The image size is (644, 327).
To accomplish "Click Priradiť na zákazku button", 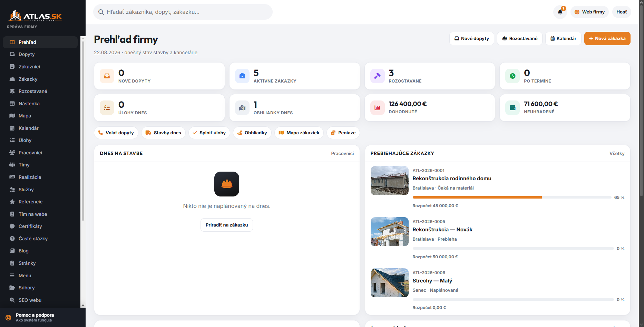I will pyautogui.click(x=227, y=225).
